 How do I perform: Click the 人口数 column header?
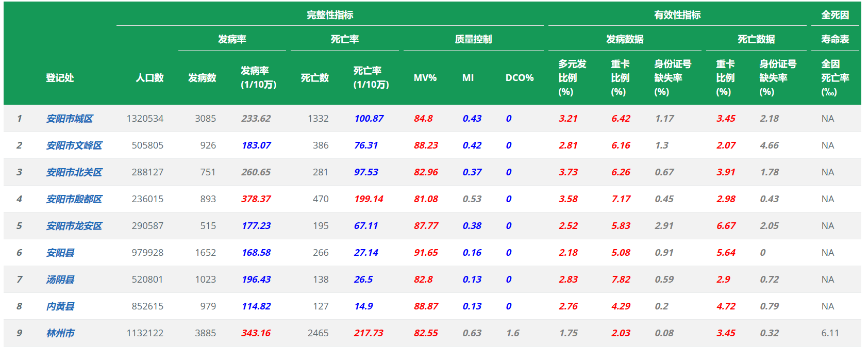pyautogui.click(x=149, y=78)
